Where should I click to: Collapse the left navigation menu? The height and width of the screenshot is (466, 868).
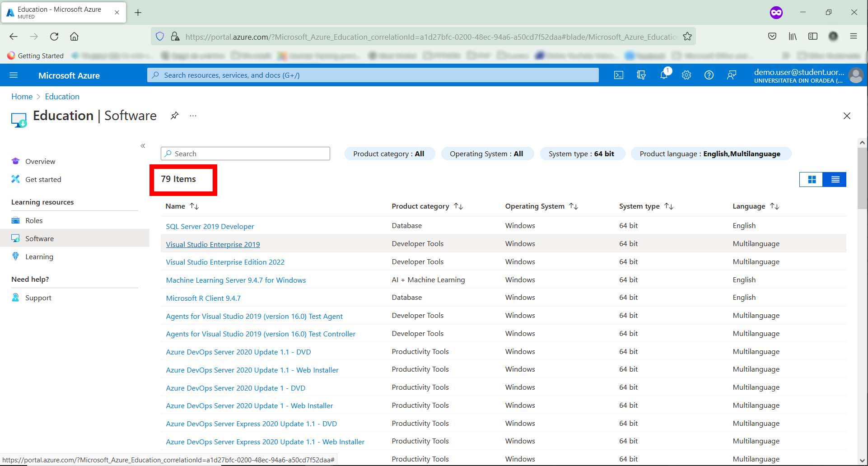pos(143,145)
